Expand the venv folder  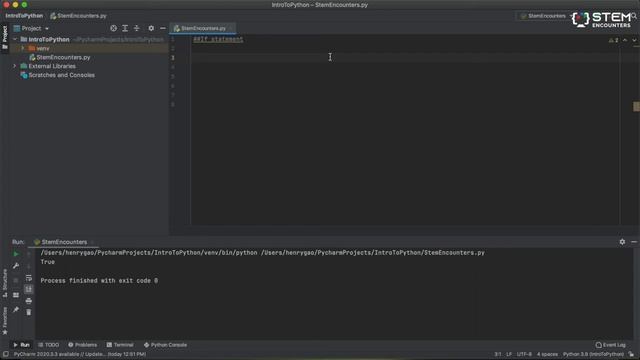tap(23, 48)
